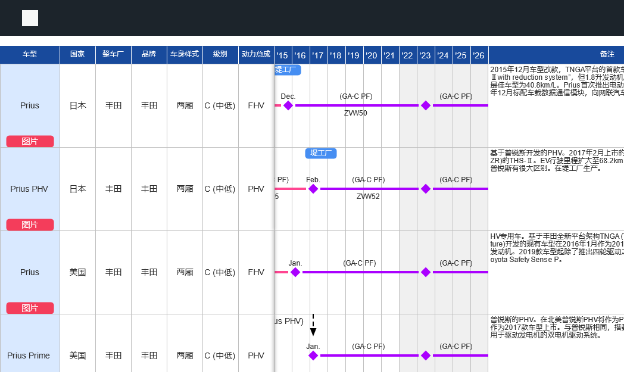Click the Feb. diamond marker on Prius PHV timeline
The height and width of the screenshot is (372, 624).
313,189
